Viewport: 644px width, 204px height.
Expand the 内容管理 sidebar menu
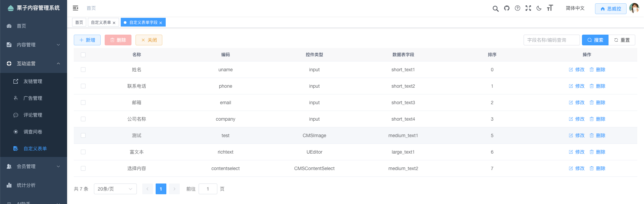point(34,45)
